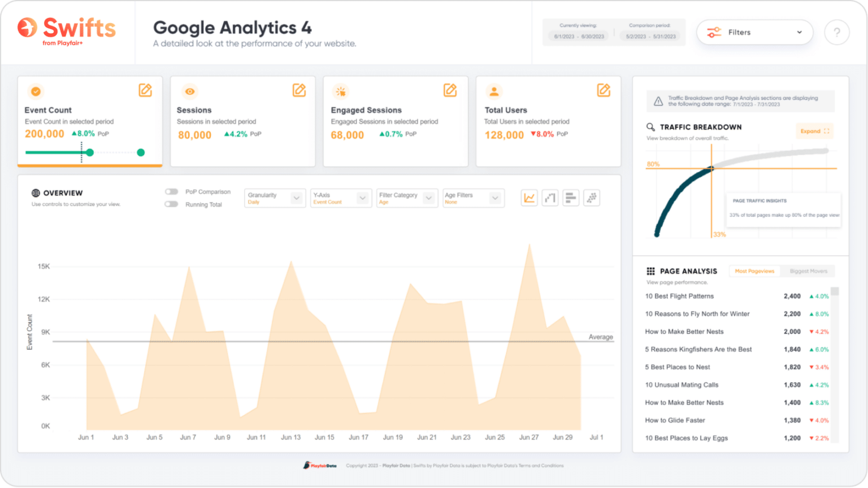Select the line chart view icon
Image resolution: width=868 pixels, height=488 pixels.
[529, 198]
